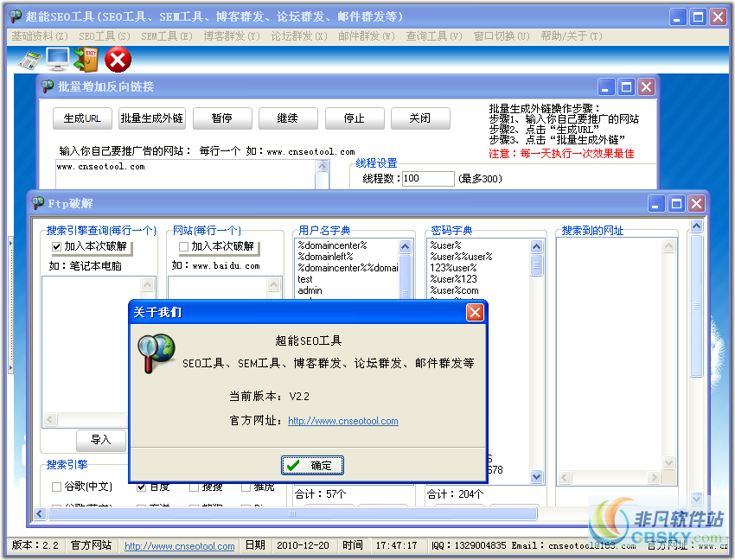Open the 博客群发 menu
The image size is (735, 560).
(232, 36)
